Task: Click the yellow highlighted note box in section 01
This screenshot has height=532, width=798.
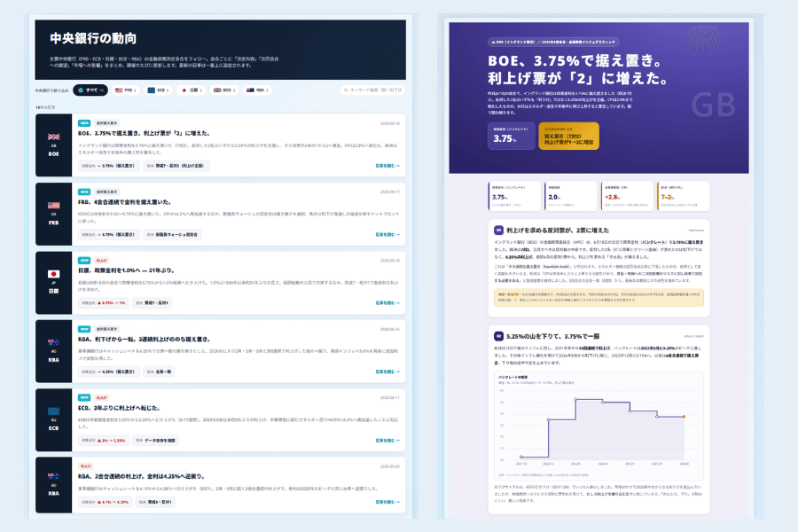Action: tap(598, 297)
